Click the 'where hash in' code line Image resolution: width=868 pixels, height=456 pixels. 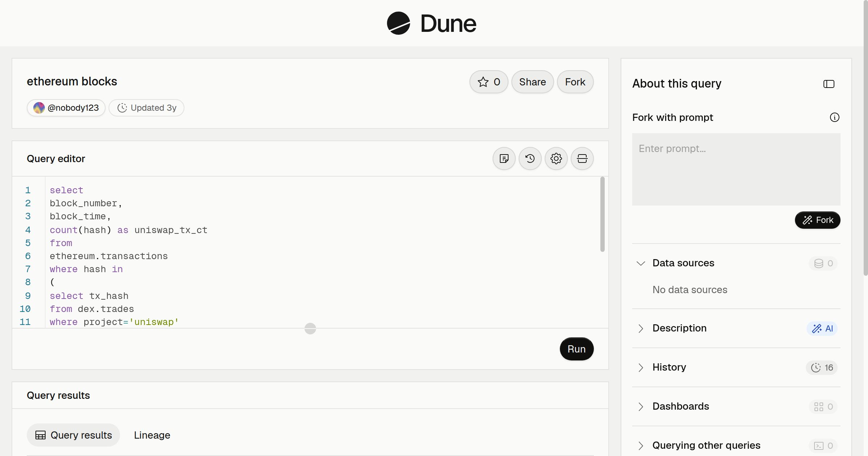(86, 269)
